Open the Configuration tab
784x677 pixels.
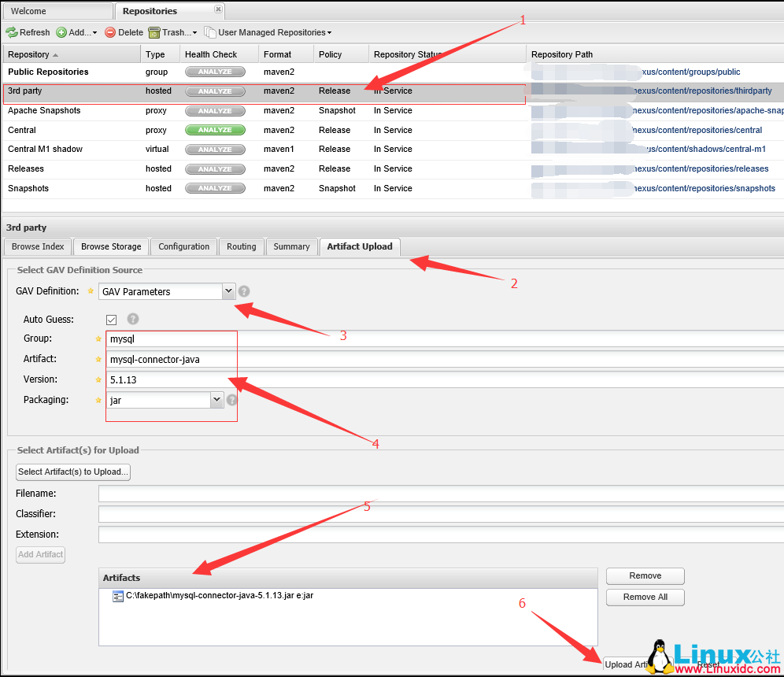(183, 246)
